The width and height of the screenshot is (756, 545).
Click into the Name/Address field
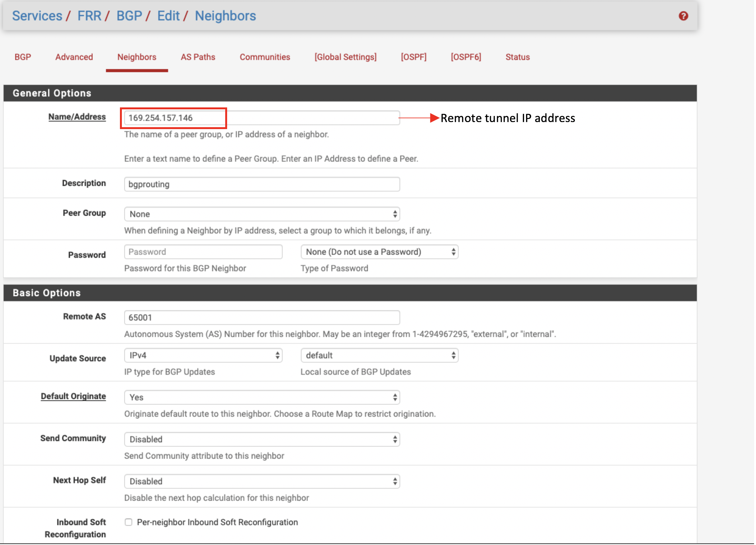[262, 118]
